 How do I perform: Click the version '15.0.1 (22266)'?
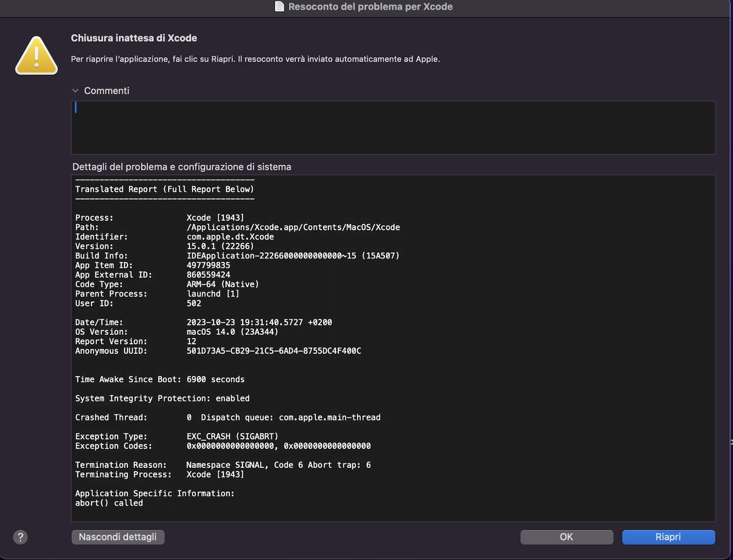click(x=221, y=246)
